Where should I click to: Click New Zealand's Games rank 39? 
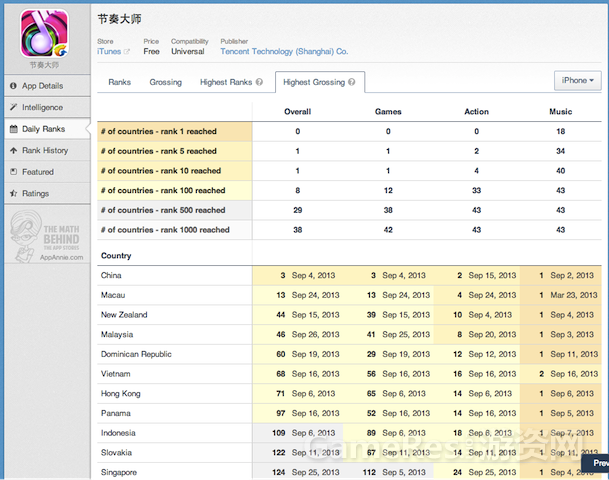click(371, 315)
